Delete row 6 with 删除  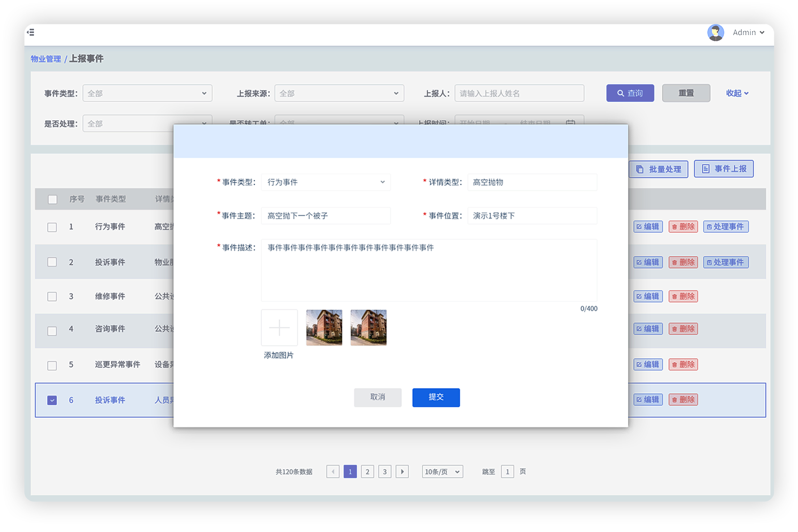coord(683,400)
